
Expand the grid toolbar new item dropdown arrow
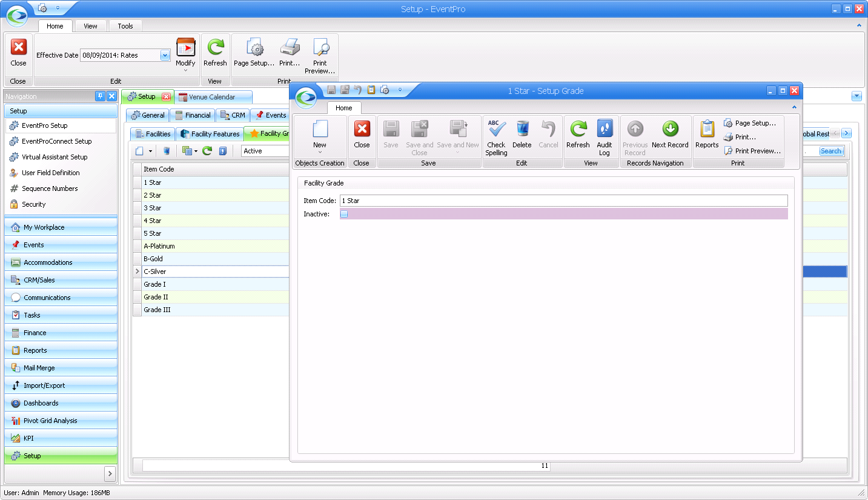click(x=150, y=151)
